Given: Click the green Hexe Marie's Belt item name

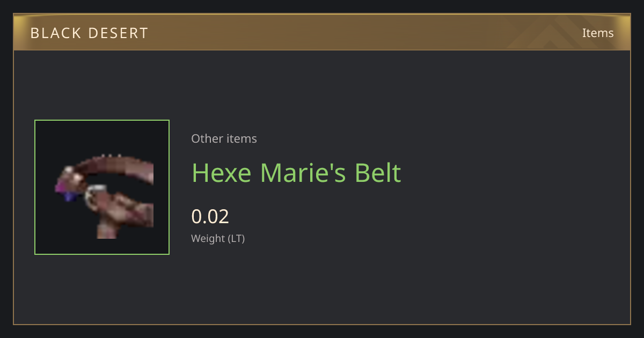Looking at the screenshot, I should point(296,173).
